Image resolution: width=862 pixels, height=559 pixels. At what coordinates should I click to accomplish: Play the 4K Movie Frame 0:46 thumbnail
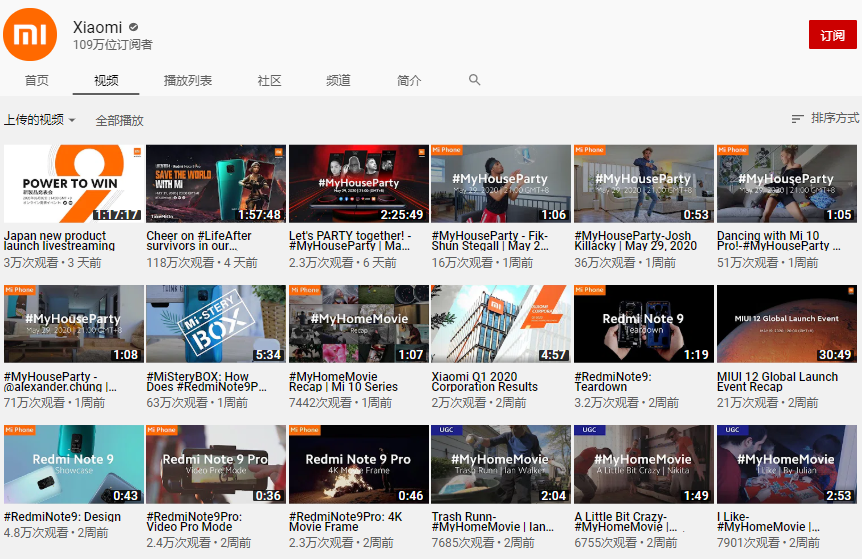point(358,464)
